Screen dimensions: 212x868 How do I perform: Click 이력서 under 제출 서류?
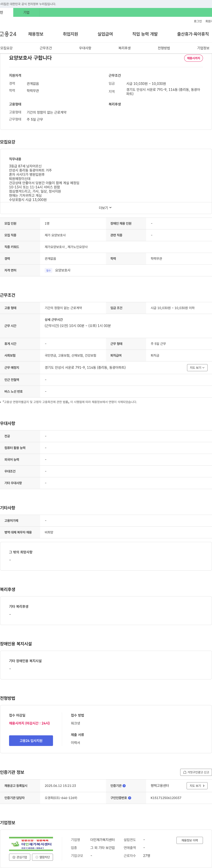tap(75, 743)
